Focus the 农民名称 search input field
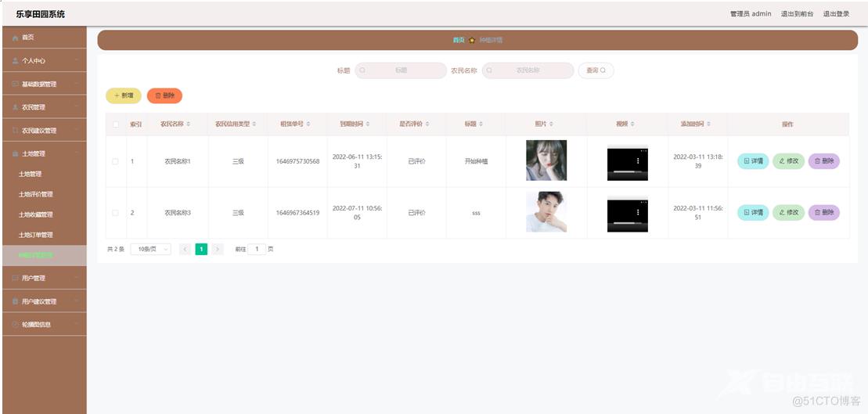The height and width of the screenshot is (414, 868). tap(528, 71)
